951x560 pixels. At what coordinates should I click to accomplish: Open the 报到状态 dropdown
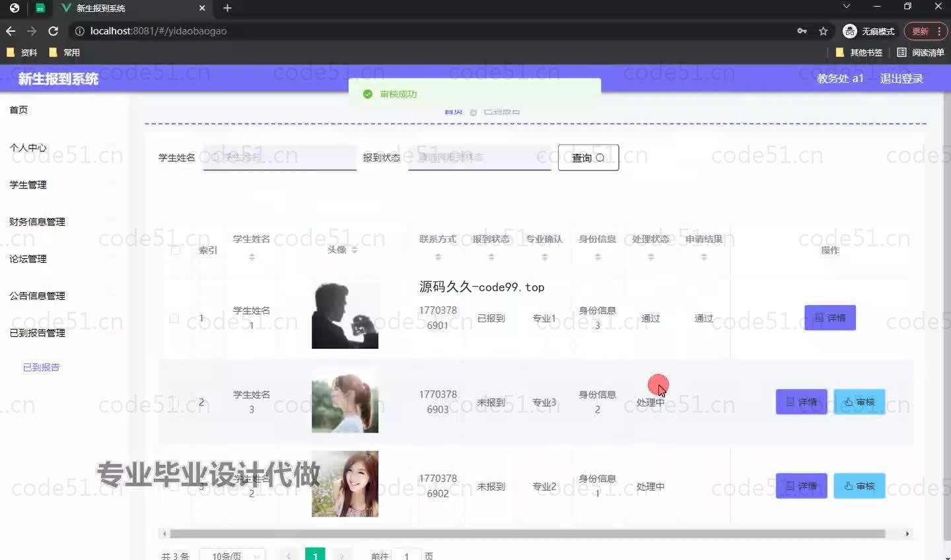479,157
